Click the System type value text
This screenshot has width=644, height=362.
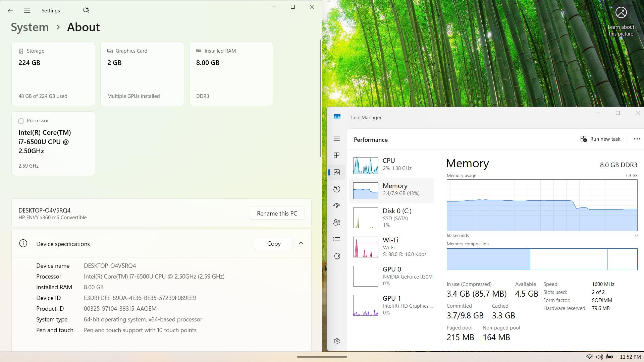143,319
